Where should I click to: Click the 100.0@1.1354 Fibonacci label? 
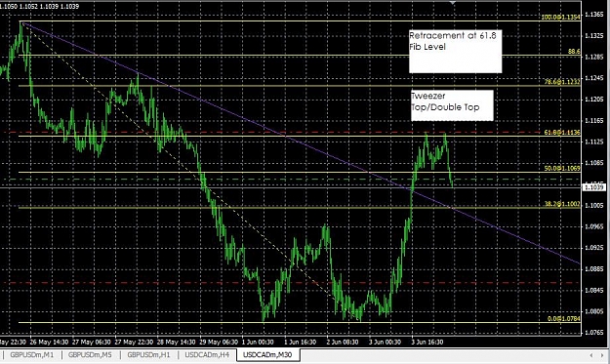tap(560, 18)
